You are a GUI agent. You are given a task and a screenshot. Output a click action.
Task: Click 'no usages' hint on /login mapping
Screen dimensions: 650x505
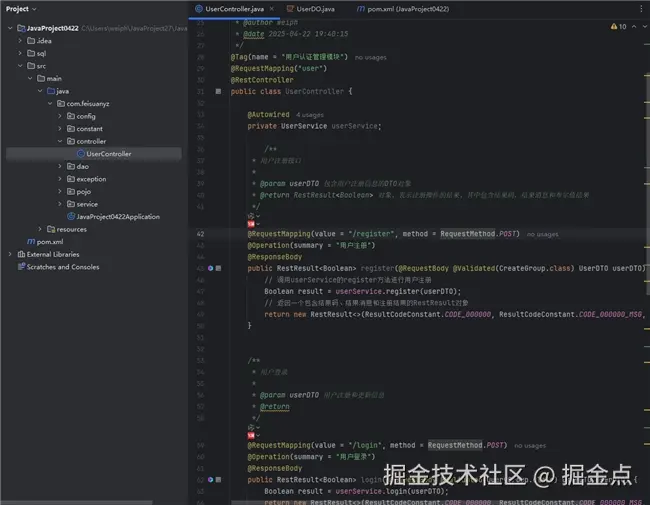530,446
